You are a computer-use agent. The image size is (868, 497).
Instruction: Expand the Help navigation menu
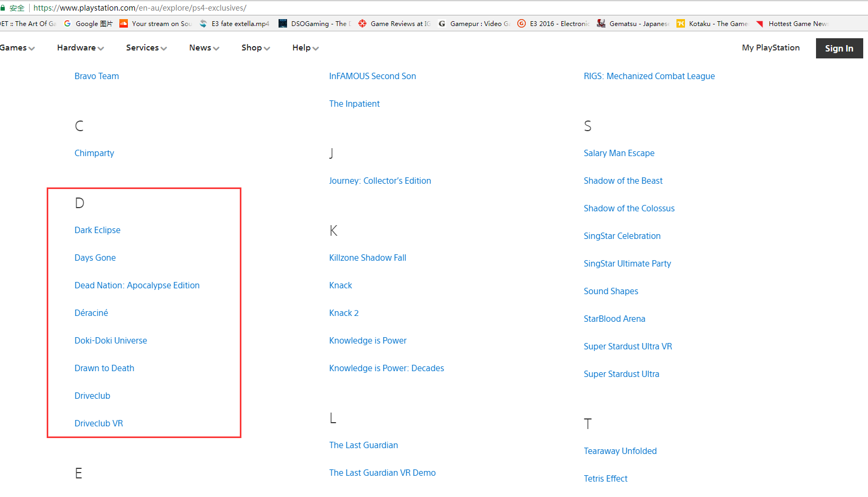(306, 48)
